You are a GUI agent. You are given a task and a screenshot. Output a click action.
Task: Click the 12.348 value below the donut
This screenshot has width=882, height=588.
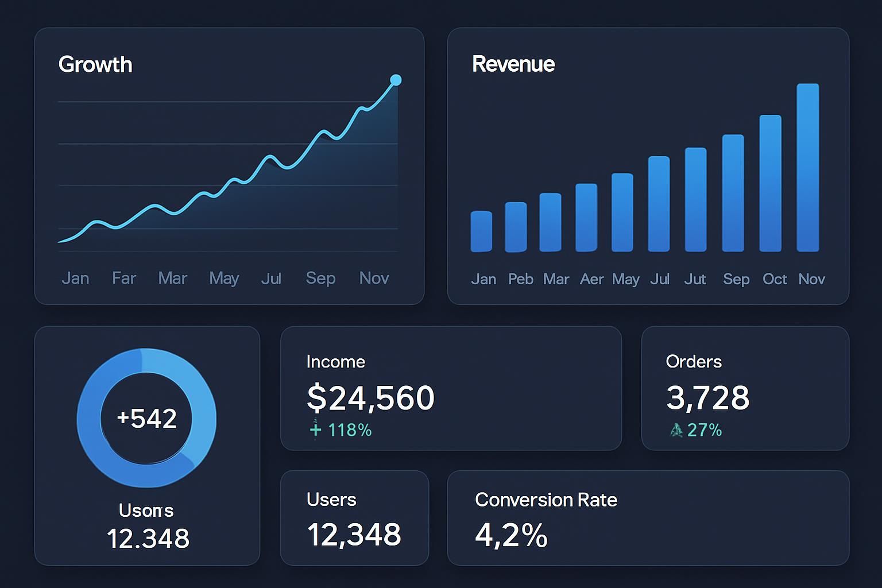pyautogui.click(x=148, y=539)
